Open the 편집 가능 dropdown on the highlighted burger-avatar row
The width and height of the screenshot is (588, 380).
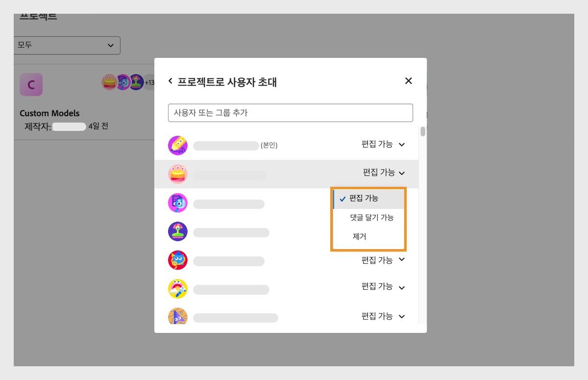click(x=384, y=173)
